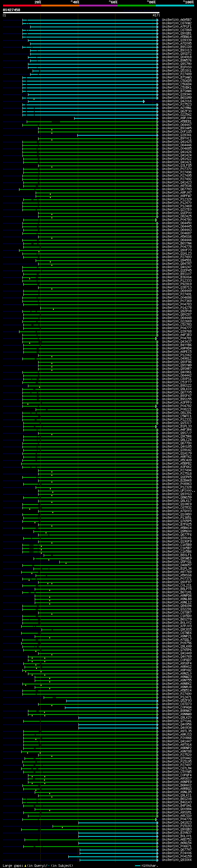Viewport: 197px width, 868px height.
Task: Click hit label UniRef100_P07371
Action: pyautogui.click(x=177, y=579)
